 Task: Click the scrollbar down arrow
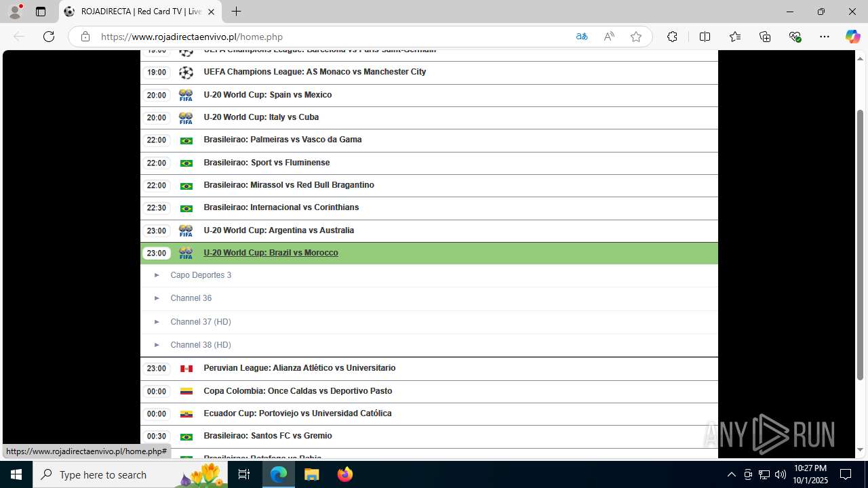coord(860,450)
